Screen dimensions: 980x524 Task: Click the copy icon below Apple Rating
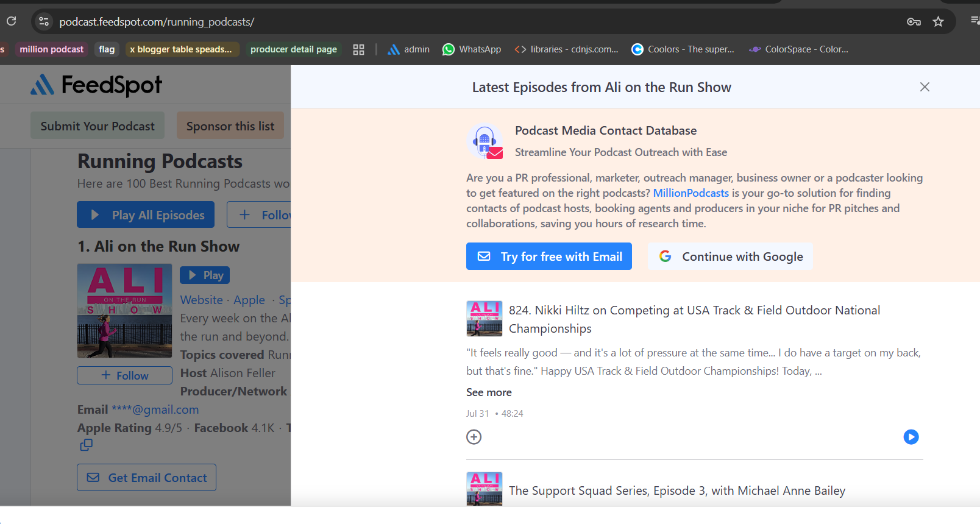(86, 445)
